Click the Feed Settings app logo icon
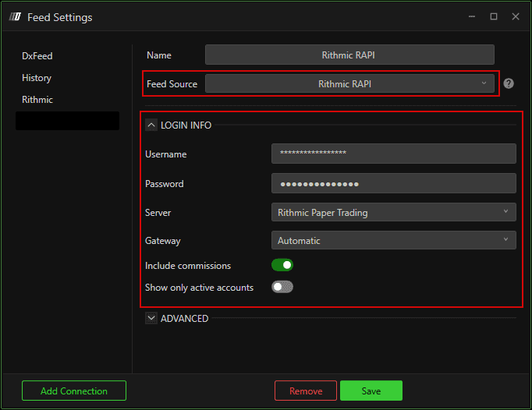The height and width of the screenshot is (410, 532). click(x=16, y=16)
